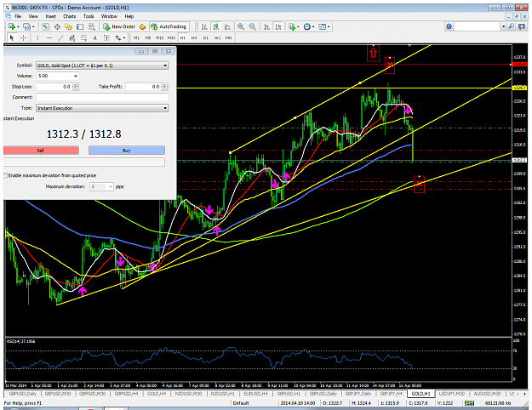The width and height of the screenshot is (532, 410).
Task: Select the Cursor arrow tool
Action: click(x=12, y=38)
